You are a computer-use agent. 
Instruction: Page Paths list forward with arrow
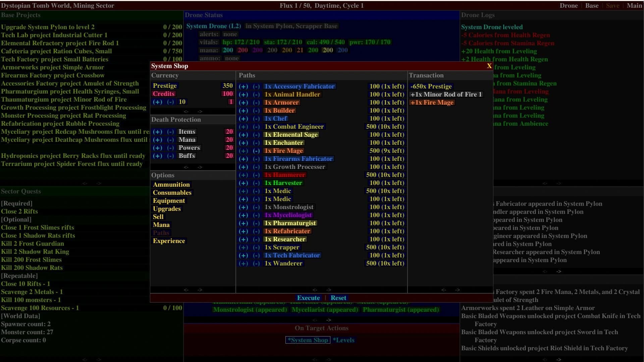tap(329, 290)
